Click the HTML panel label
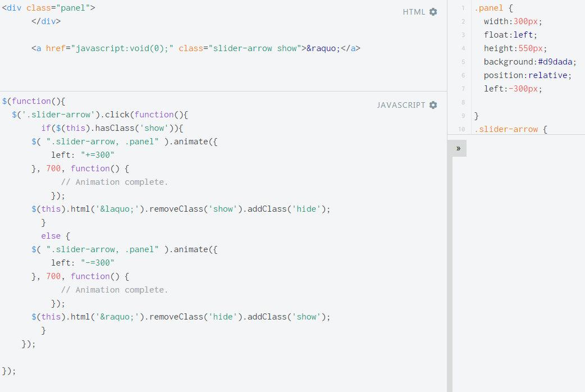 414,12
